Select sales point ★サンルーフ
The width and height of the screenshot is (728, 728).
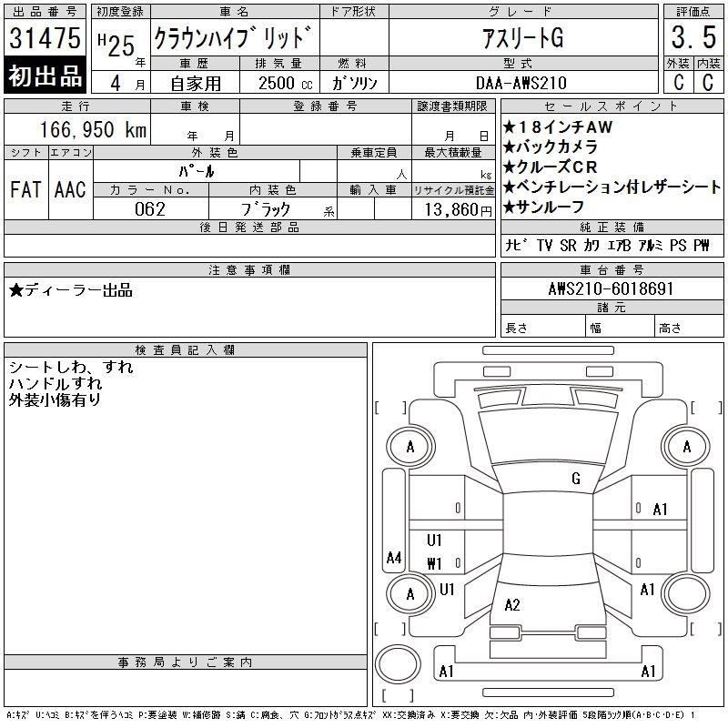543,207
